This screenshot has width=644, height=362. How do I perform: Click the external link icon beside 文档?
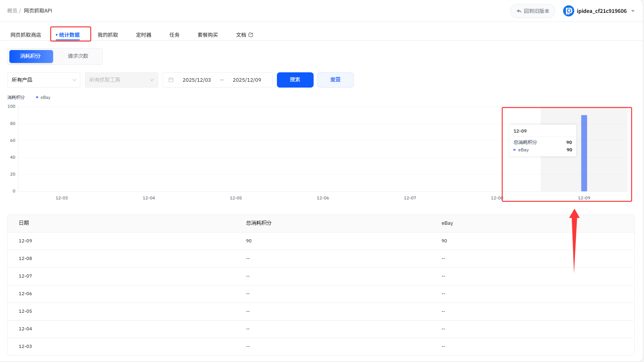pos(251,35)
